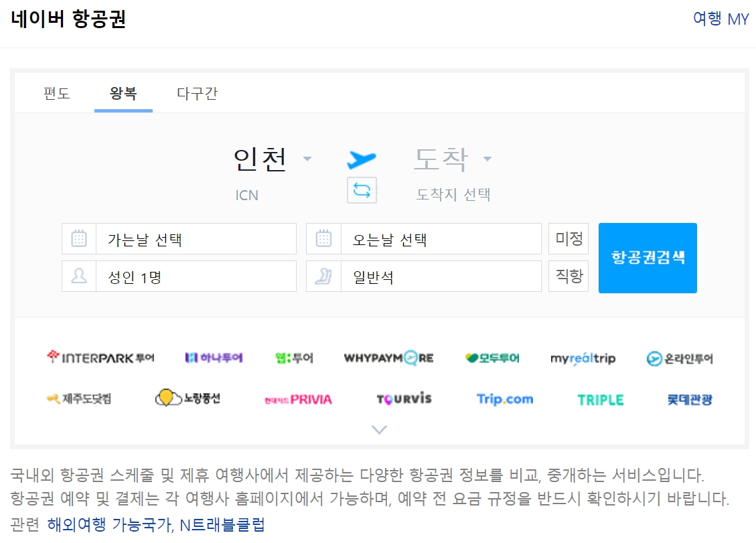Click the 가는날 선택 date field

coord(179,239)
